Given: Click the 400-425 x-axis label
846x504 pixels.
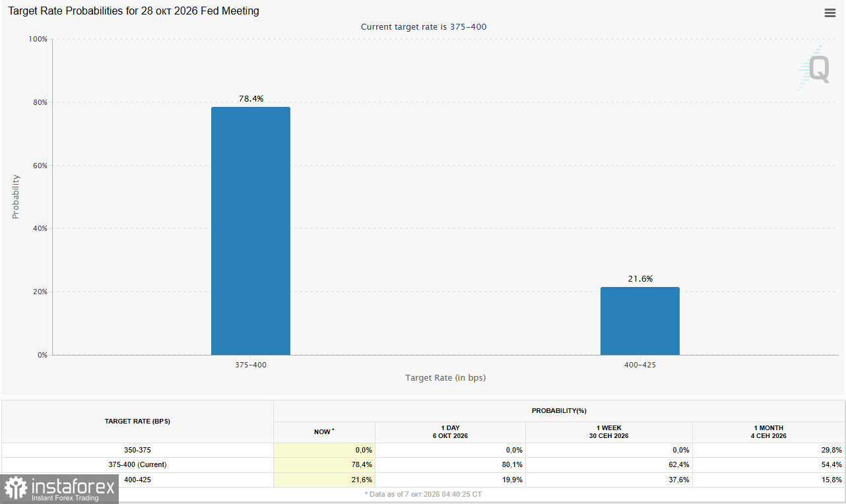Looking at the screenshot, I should tap(640, 365).
